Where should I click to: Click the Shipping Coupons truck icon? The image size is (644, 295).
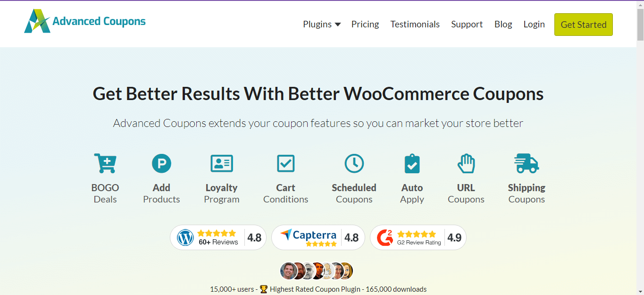(526, 163)
